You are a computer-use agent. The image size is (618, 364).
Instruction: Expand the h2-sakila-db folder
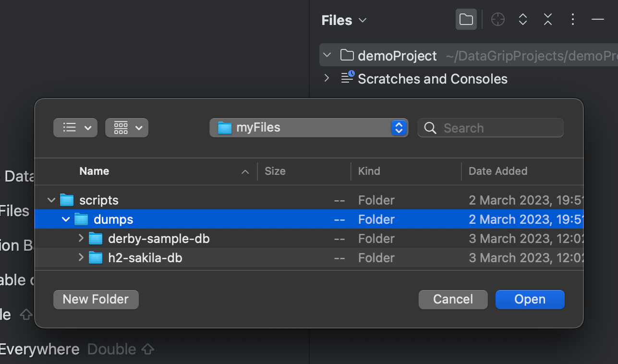(x=81, y=257)
